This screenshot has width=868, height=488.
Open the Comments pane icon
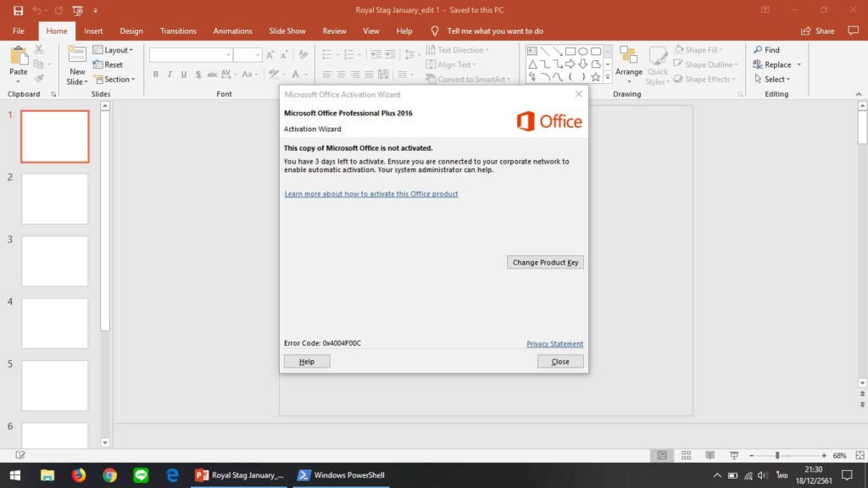(853, 31)
